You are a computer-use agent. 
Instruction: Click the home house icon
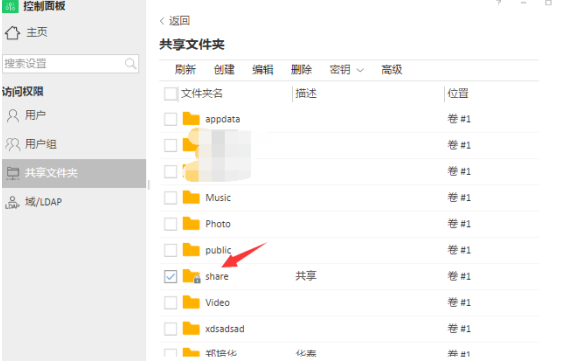pyautogui.click(x=12, y=33)
